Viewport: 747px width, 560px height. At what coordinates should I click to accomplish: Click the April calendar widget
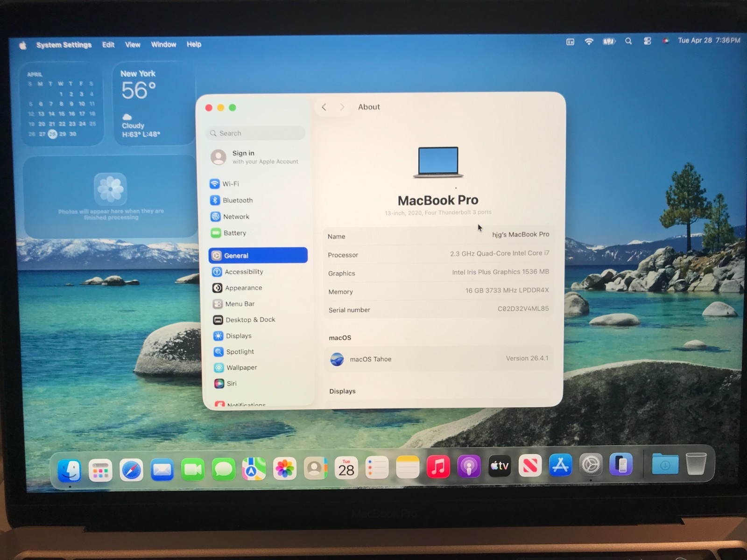click(x=61, y=105)
